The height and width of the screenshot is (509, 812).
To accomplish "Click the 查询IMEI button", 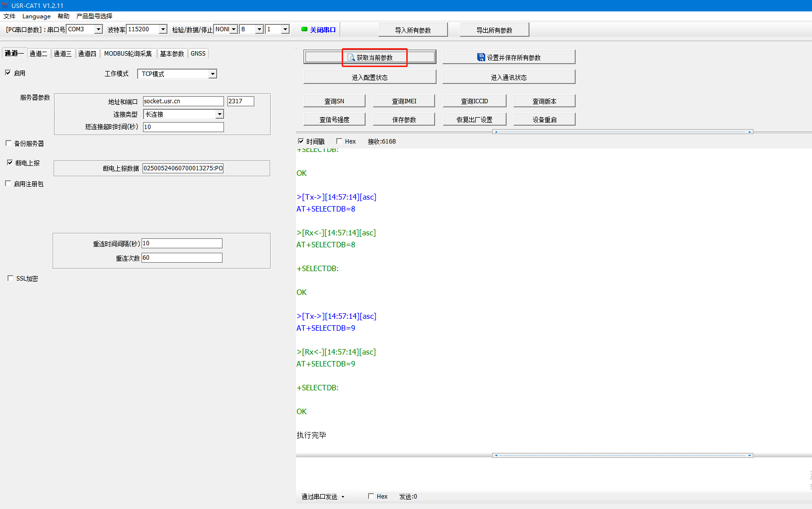I will tap(404, 101).
